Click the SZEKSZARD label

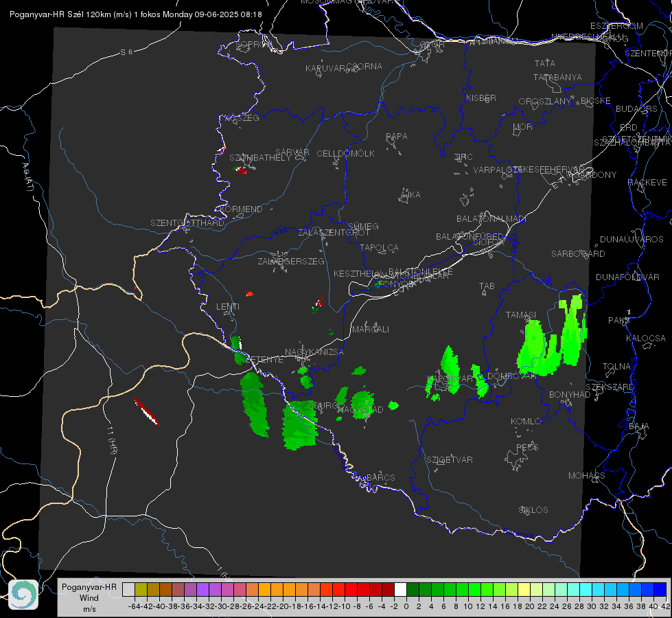click(610, 387)
